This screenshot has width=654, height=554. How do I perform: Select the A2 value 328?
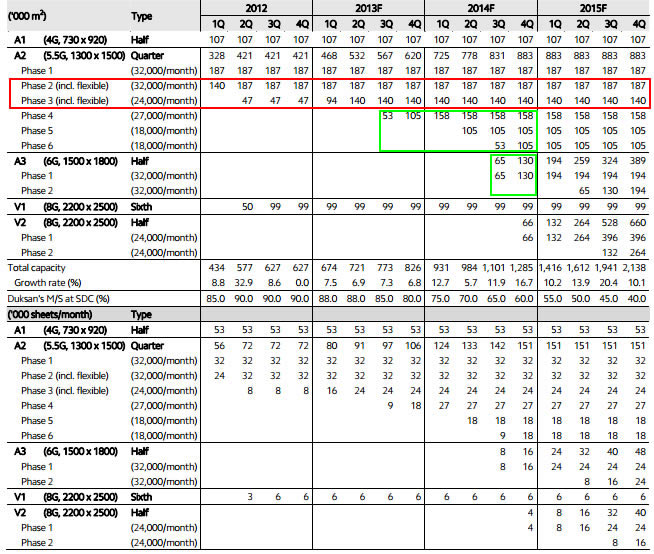point(217,55)
